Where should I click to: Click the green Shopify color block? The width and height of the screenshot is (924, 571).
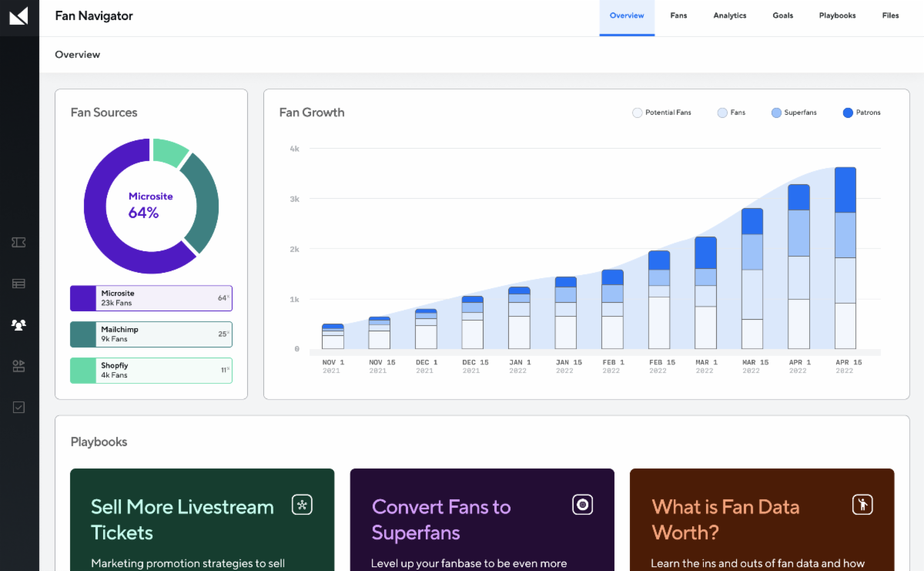click(x=82, y=371)
